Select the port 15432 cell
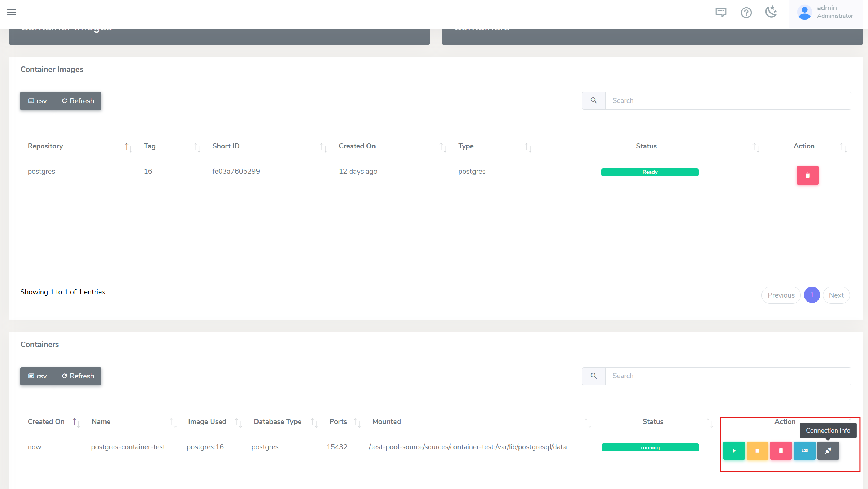 [x=337, y=447]
